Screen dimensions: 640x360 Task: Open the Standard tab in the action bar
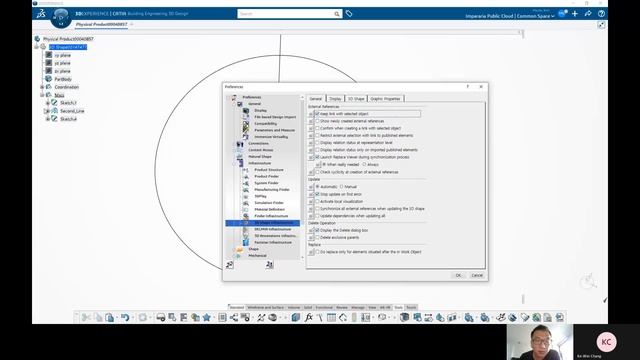pos(236,307)
